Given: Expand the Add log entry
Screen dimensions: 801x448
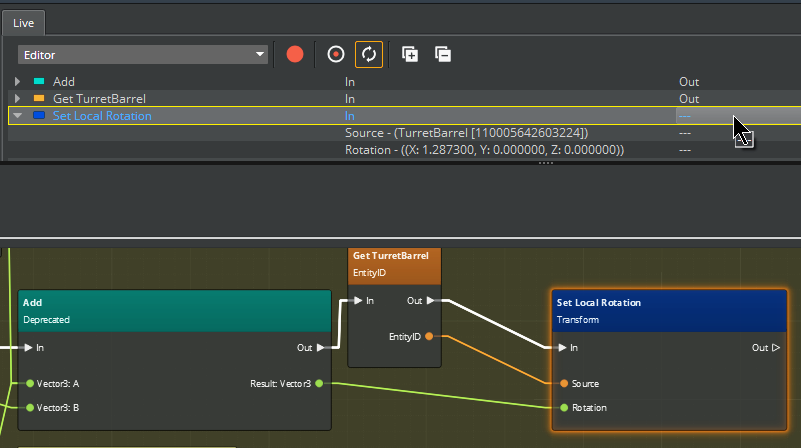Looking at the screenshot, I should click(17, 82).
